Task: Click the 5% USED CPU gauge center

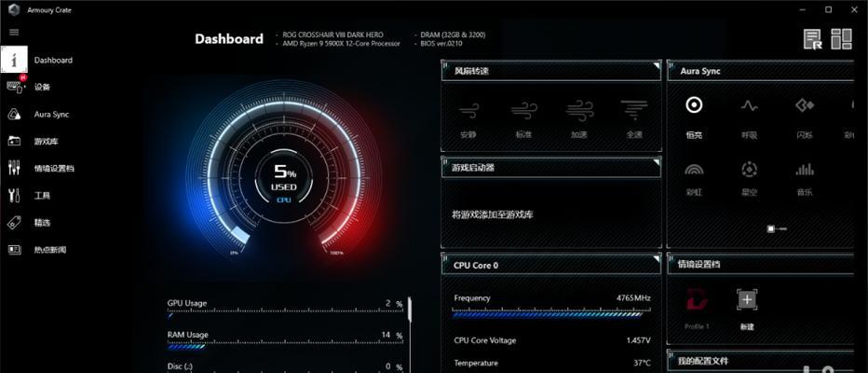Action: point(284,179)
